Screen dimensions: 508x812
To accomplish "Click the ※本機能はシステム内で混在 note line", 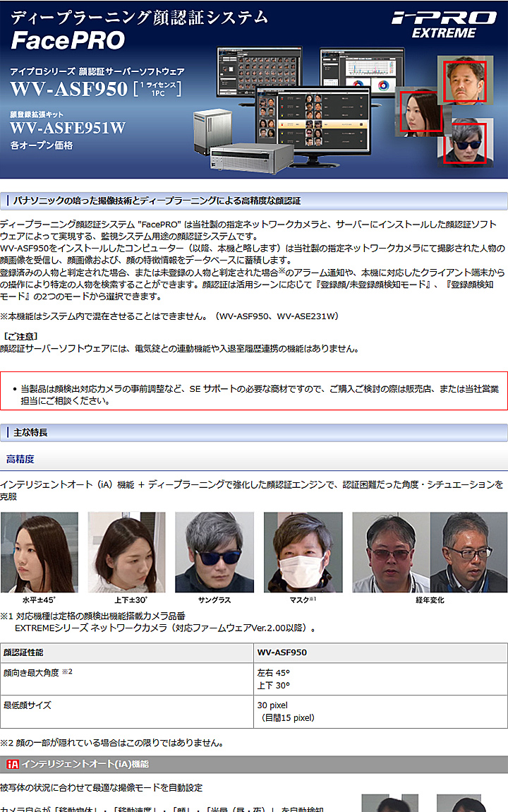I will pos(169,316).
